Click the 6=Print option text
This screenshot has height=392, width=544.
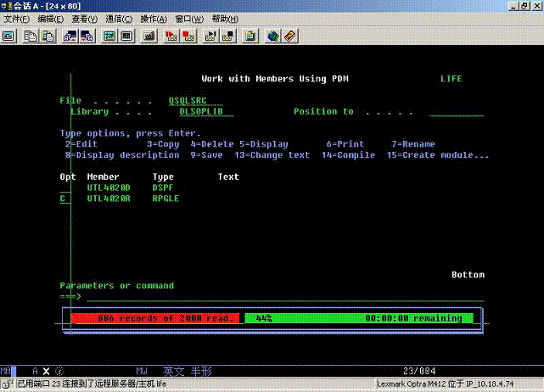[x=345, y=144]
